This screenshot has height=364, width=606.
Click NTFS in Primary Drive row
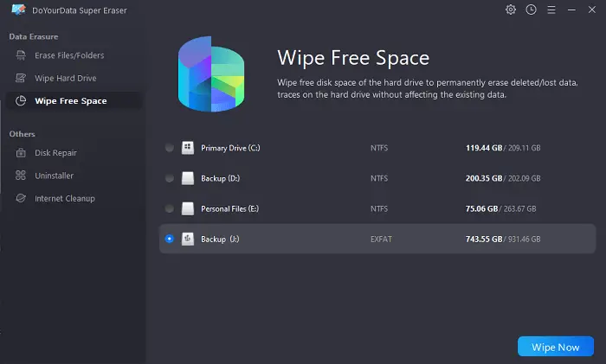pyautogui.click(x=379, y=148)
